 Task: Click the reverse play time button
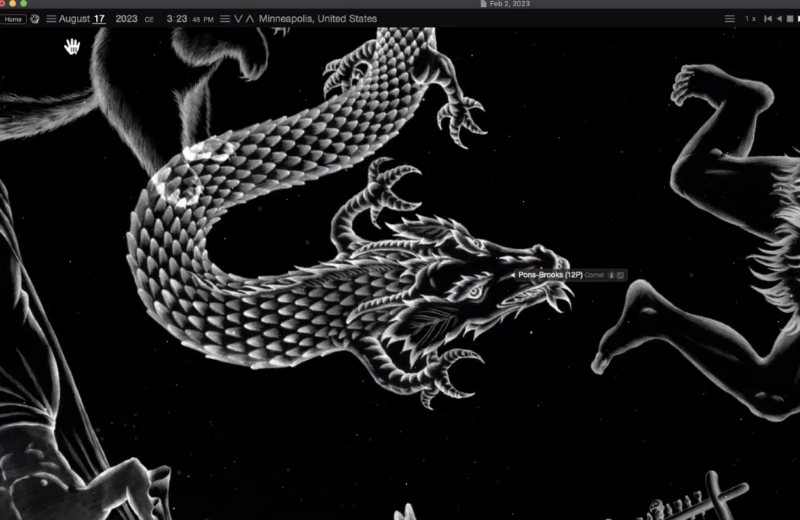[780, 19]
